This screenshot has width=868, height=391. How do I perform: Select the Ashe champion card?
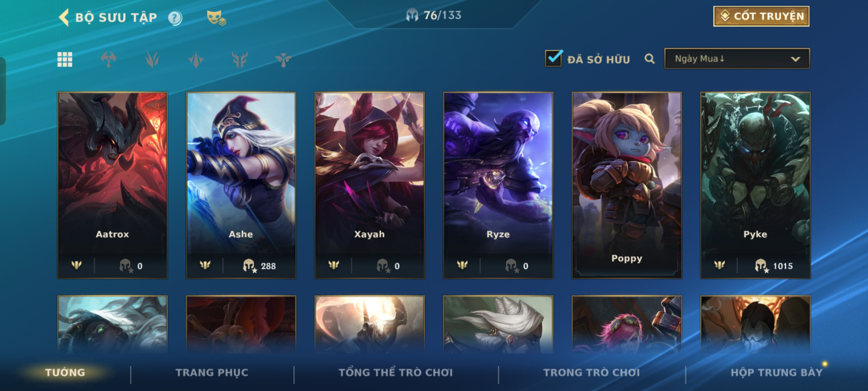241,185
